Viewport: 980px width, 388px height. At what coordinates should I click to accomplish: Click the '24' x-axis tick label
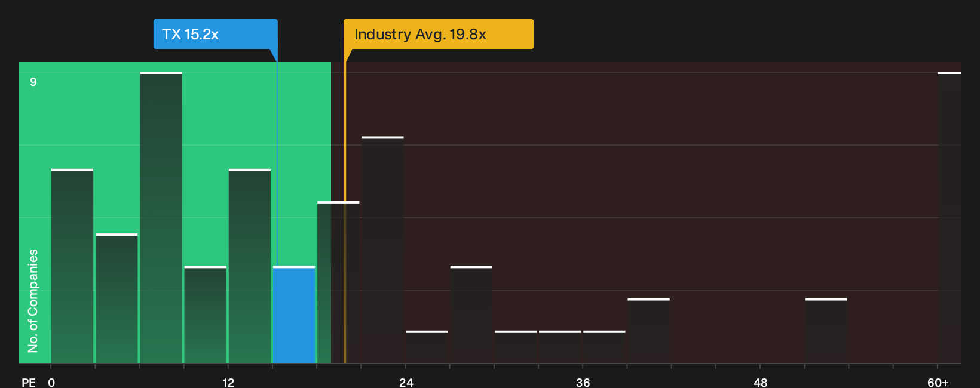coord(406,383)
